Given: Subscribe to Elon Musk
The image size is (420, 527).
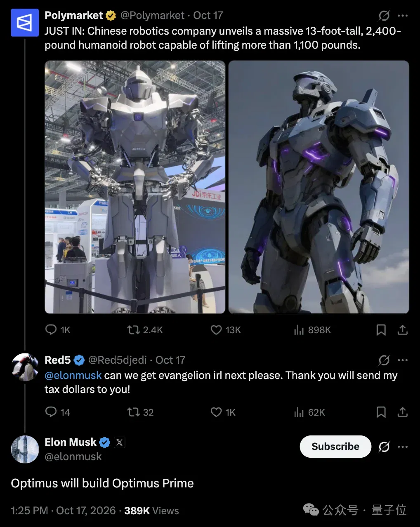Looking at the screenshot, I should (335, 447).
